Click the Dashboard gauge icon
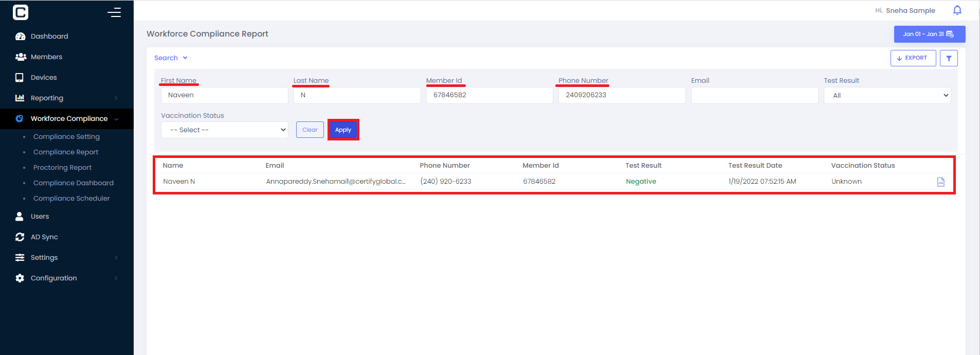 click(x=20, y=37)
